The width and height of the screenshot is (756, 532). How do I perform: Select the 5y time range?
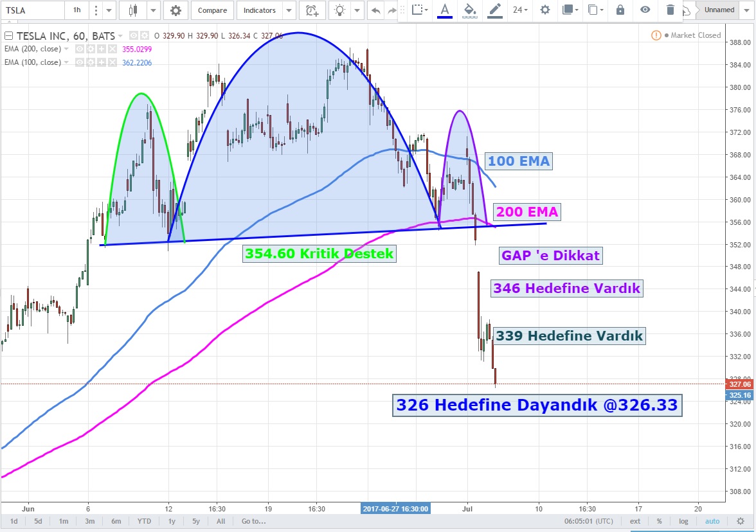195,521
